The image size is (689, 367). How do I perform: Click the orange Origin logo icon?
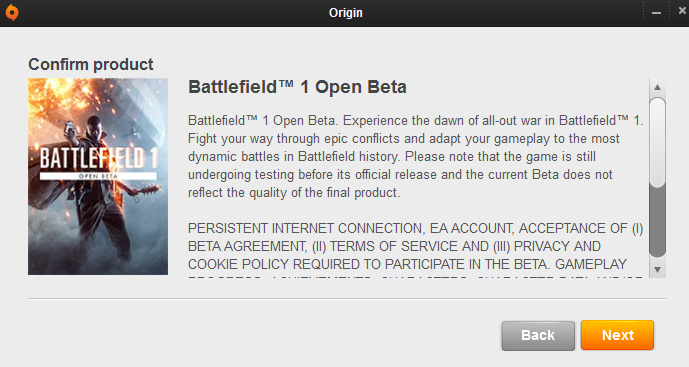(x=12, y=12)
